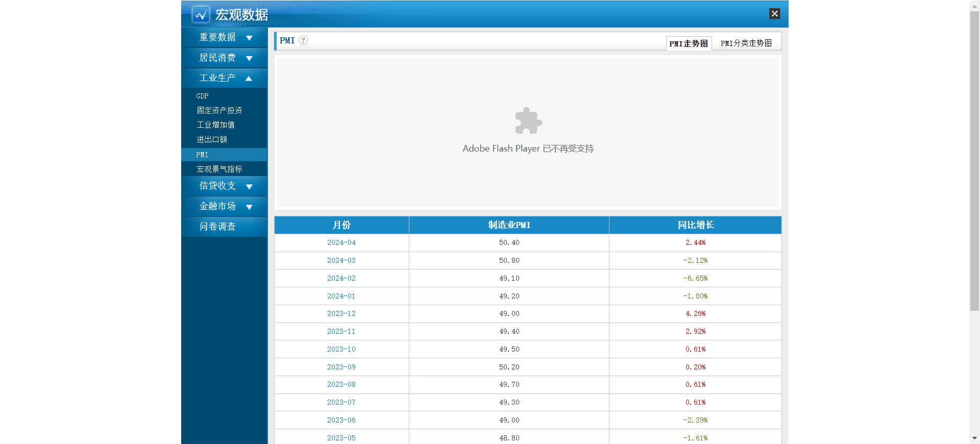The image size is (980, 444).
Task: Select 工业增加值 in the sidebar
Action: coord(216,125)
